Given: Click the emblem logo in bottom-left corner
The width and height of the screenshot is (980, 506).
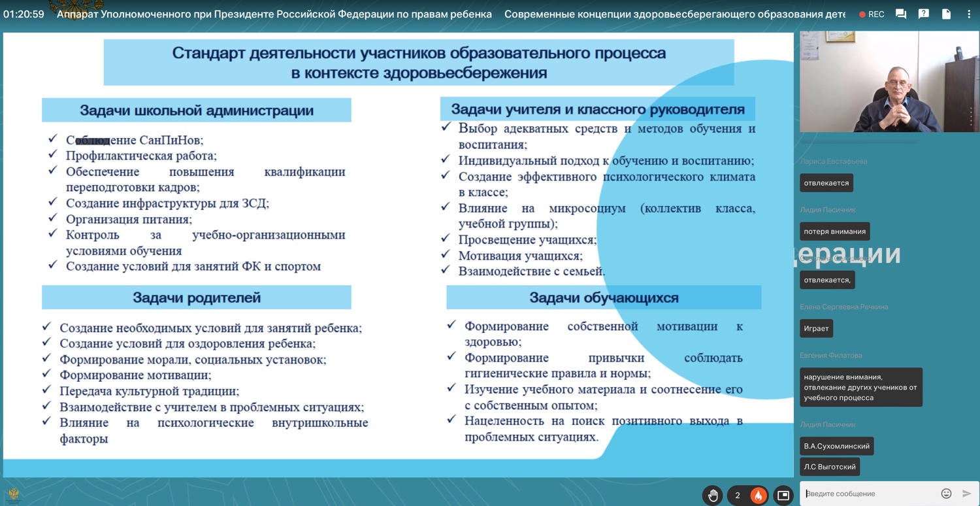Looking at the screenshot, I should click(x=13, y=494).
